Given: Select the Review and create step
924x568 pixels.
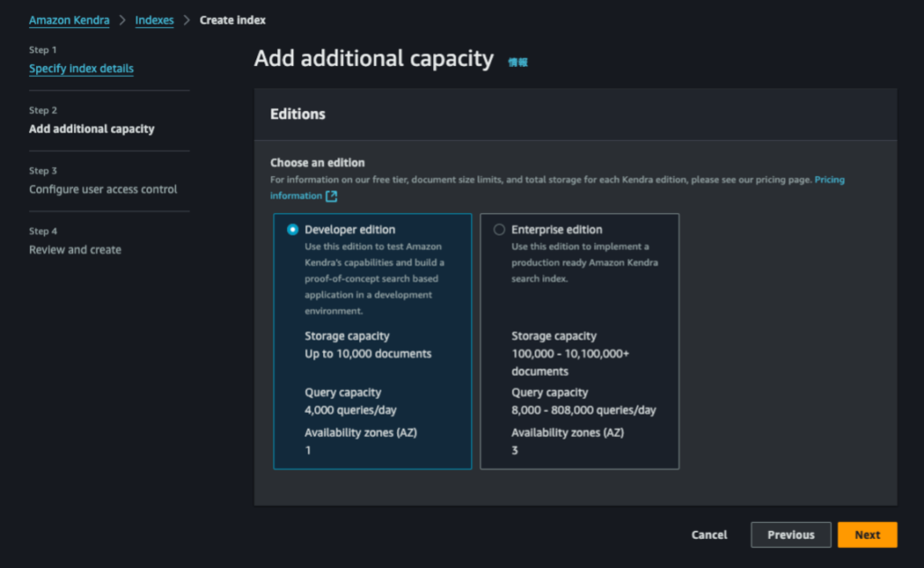Looking at the screenshot, I should (x=75, y=250).
